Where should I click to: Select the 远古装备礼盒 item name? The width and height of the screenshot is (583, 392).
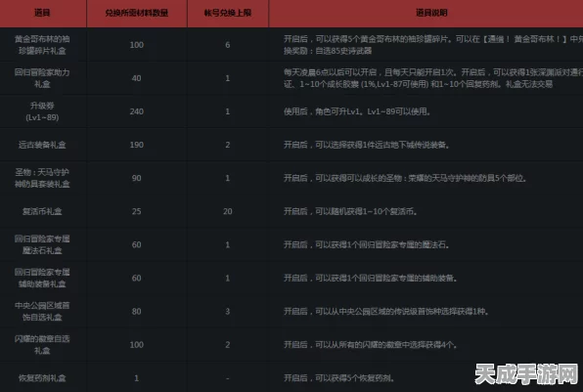pyautogui.click(x=42, y=145)
